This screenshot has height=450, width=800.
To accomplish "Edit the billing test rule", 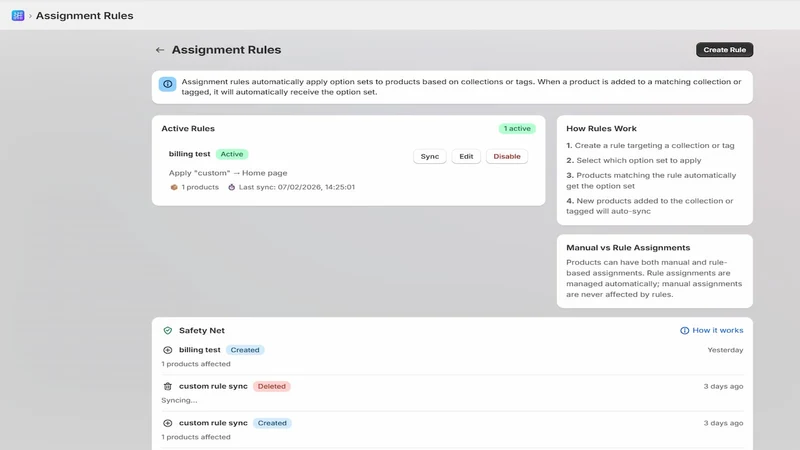I will pos(466,156).
